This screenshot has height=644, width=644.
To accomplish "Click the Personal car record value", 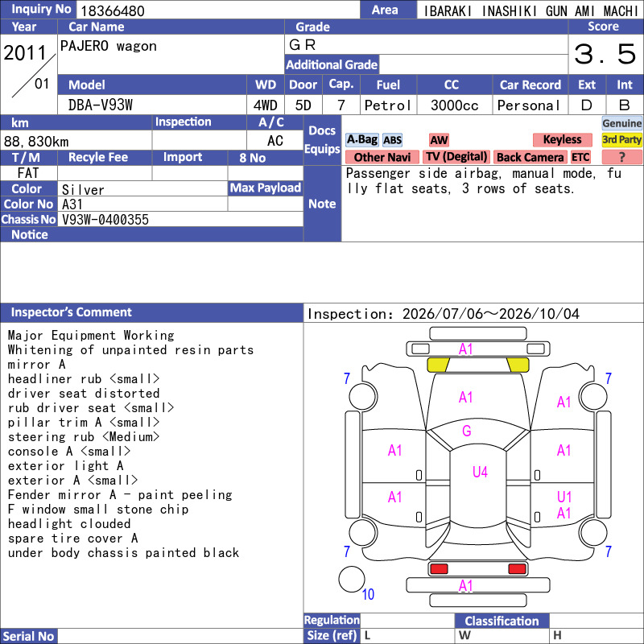I will click(529, 105).
